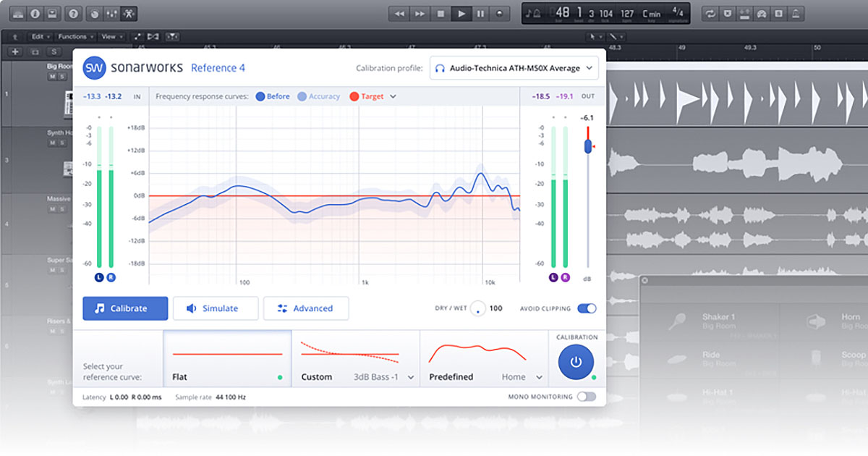
Task: Click the duplicate track icon
Action: 35,51
